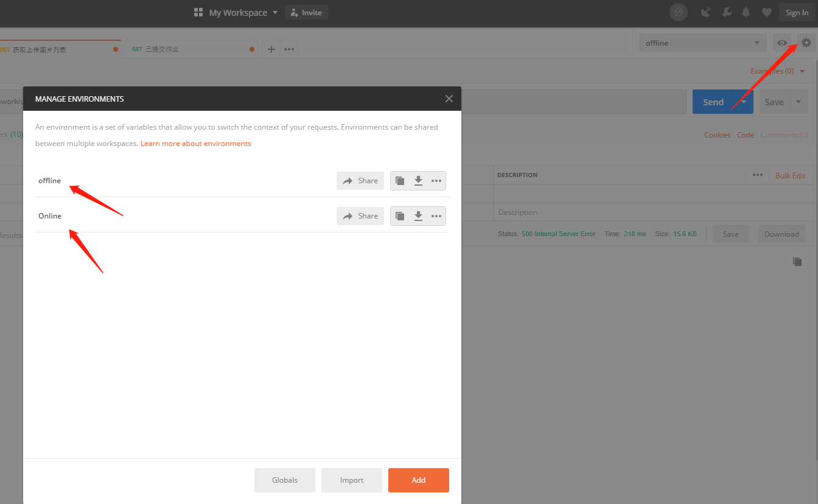Share the offline environment
The height and width of the screenshot is (504, 818).
coord(360,181)
